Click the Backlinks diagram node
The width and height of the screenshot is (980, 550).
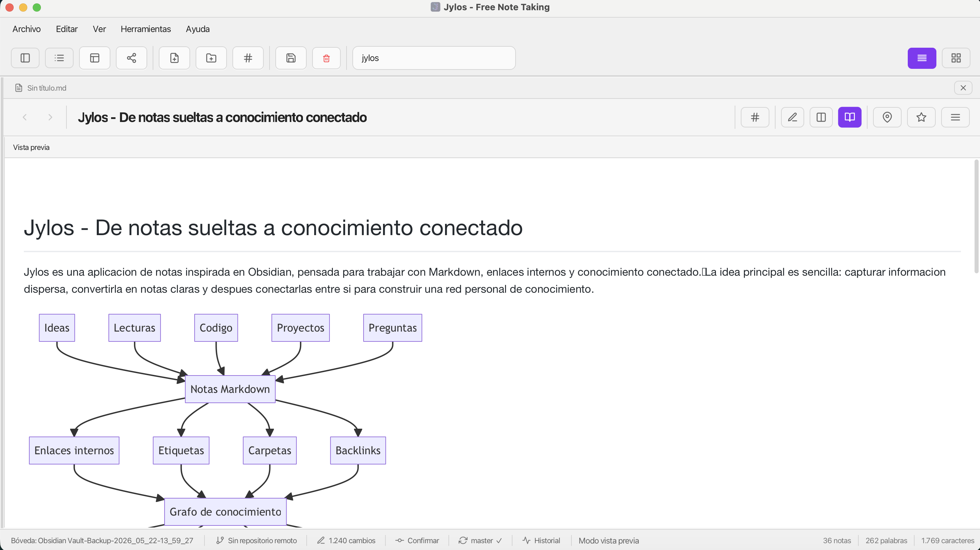(x=358, y=450)
